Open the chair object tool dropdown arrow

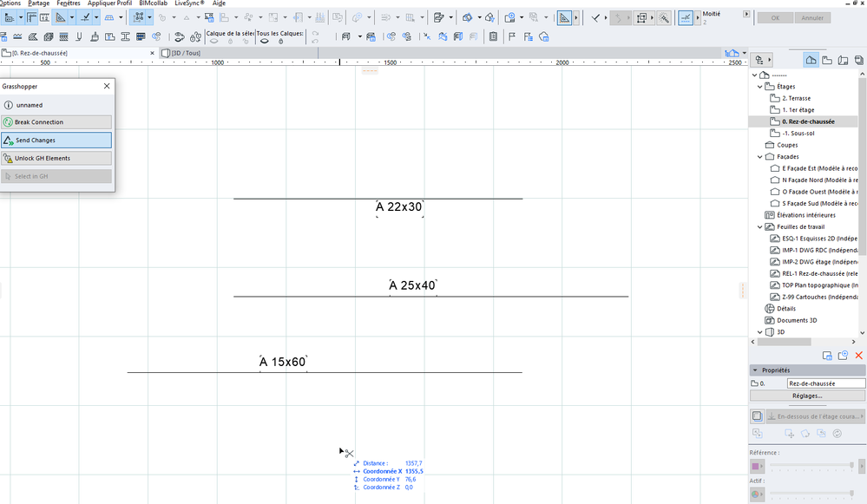click(359, 37)
